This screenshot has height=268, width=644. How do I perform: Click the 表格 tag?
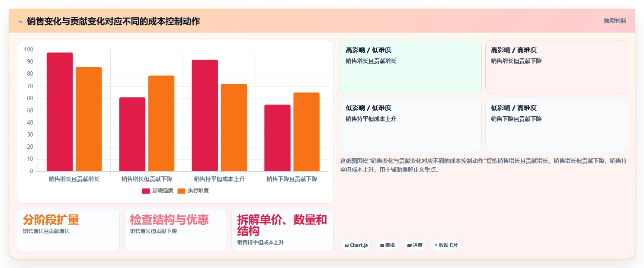coord(387,245)
